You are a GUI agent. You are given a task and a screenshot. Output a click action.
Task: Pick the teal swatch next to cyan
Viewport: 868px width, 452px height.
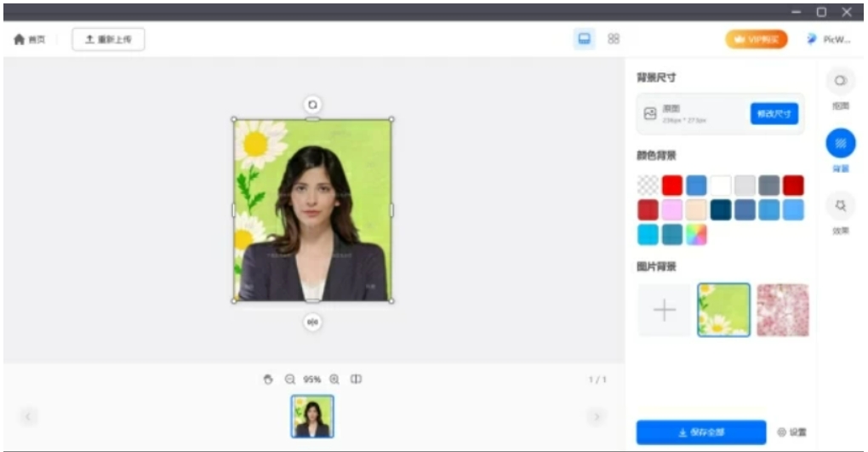coord(672,234)
